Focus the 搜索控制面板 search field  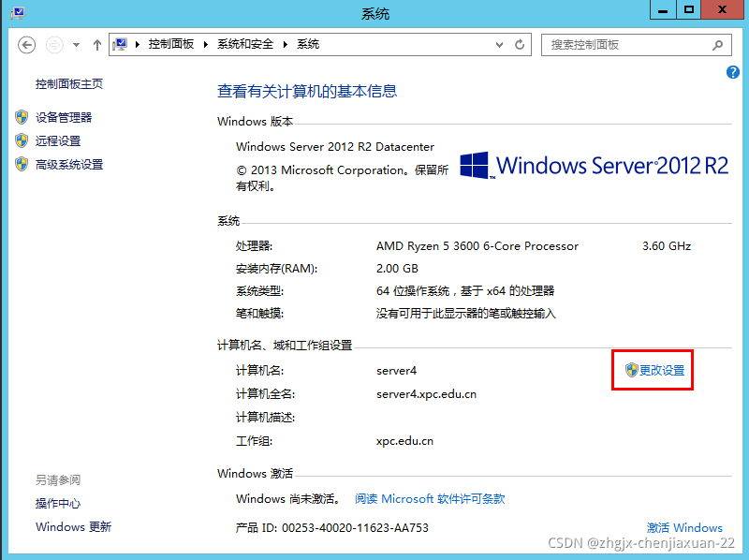click(636, 45)
